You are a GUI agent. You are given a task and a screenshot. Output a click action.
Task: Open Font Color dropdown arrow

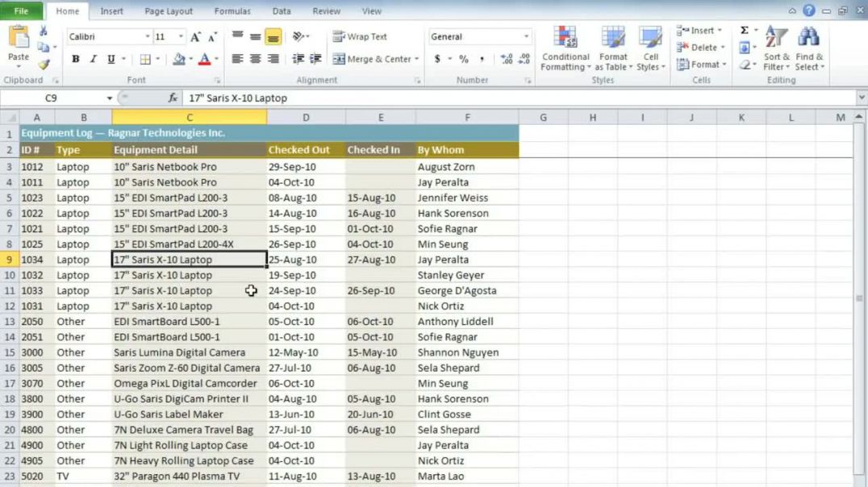[216, 59]
